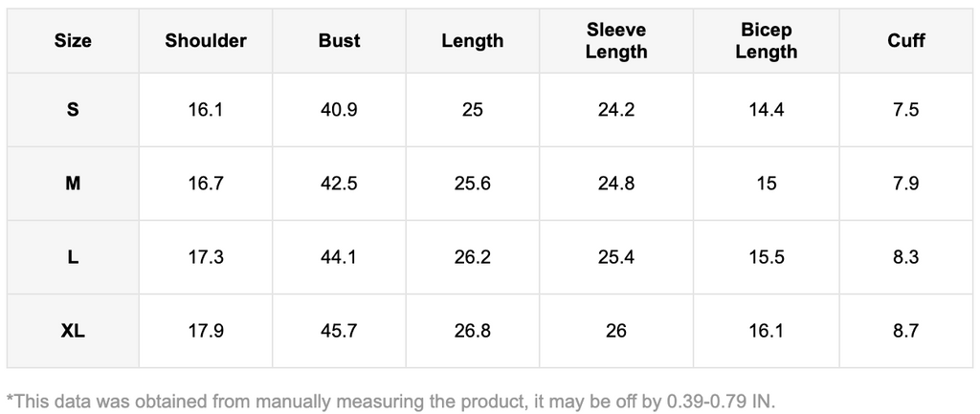Select the 26 sleeve length for XL

[616, 331]
